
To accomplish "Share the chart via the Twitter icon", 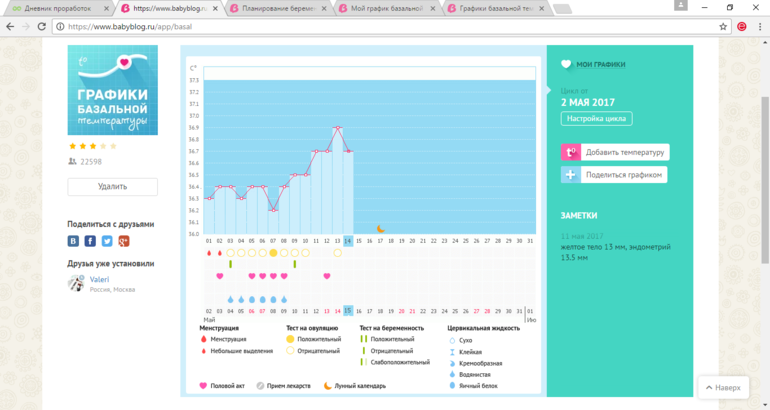I will coord(107,241).
